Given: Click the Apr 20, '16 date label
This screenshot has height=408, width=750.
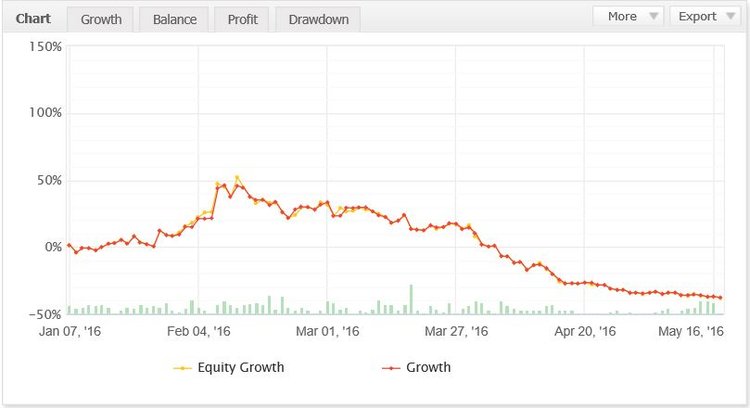Looking at the screenshot, I should 585,331.
